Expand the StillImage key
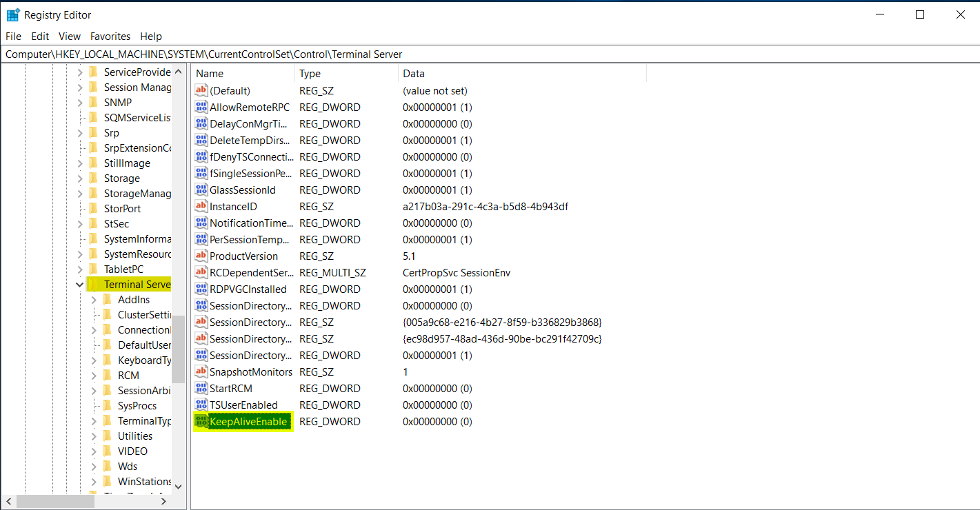Image resolution: width=980 pixels, height=510 pixels. 80,163
